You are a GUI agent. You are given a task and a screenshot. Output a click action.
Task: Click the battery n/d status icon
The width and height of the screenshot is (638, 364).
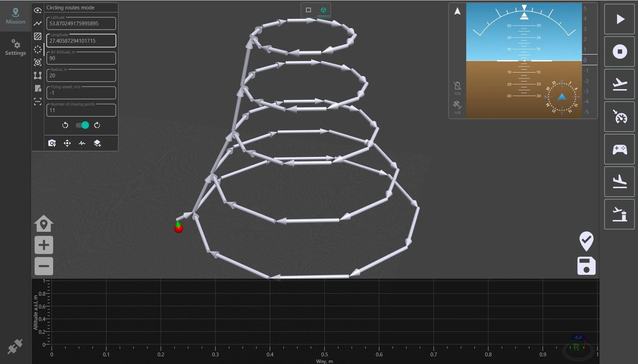pyautogui.click(x=457, y=86)
